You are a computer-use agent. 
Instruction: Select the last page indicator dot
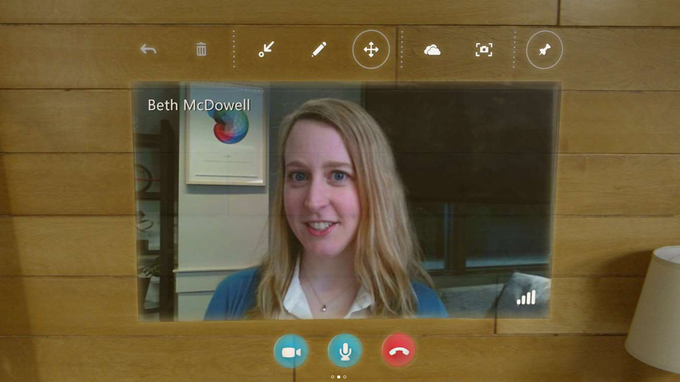click(345, 377)
